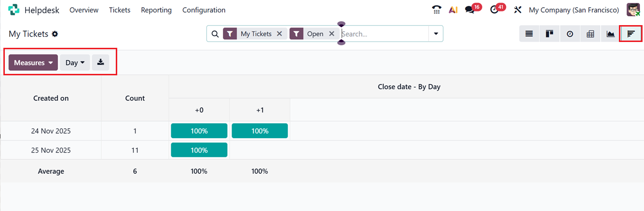The height and width of the screenshot is (211, 644).
Task: Open activities with 41 badge
Action: click(494, 10)
